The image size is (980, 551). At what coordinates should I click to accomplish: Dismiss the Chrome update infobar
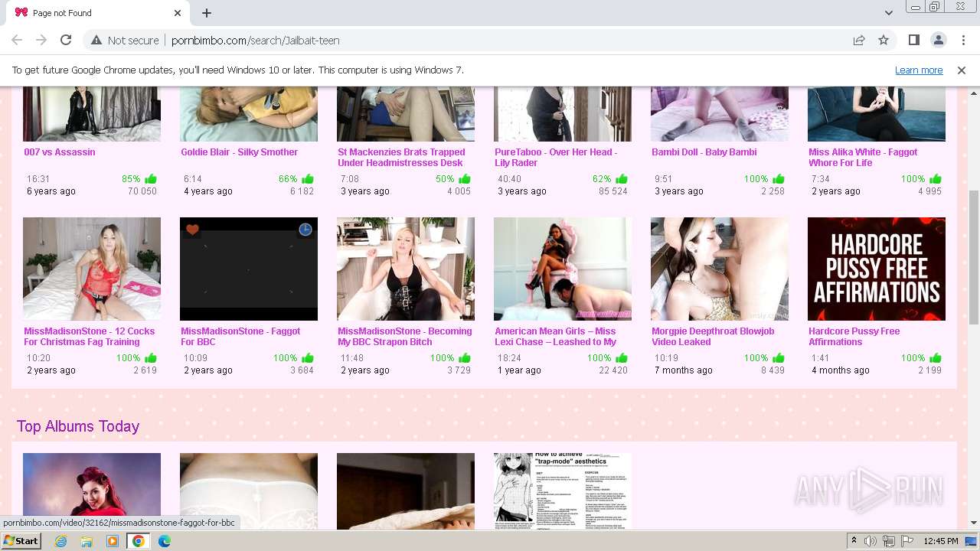[962, 70]
